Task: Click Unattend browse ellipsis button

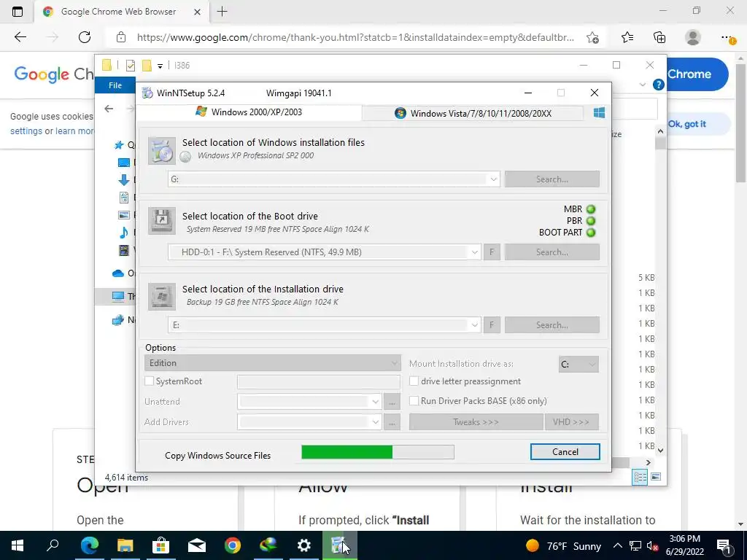Action: pyautogui.click(x=392, y=402)
